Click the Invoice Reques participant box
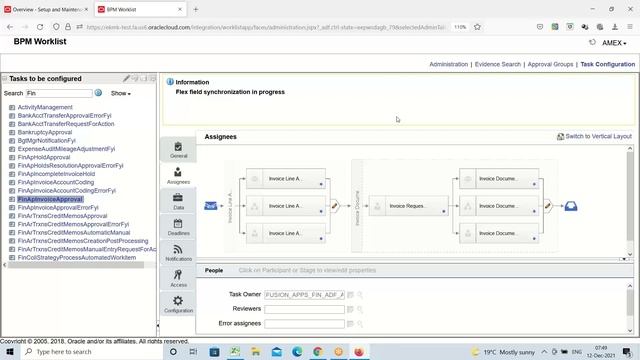The image size is (640, 360). coord(408,206)
